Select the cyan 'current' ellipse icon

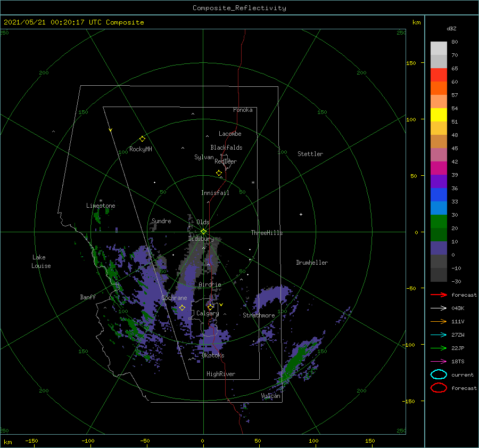pyautogui.click(x=439, y=374)
